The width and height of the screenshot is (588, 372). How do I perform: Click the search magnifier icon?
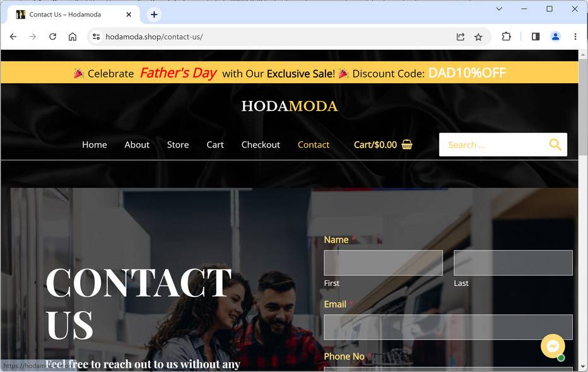pyautogui.click(x=555, y=144)
